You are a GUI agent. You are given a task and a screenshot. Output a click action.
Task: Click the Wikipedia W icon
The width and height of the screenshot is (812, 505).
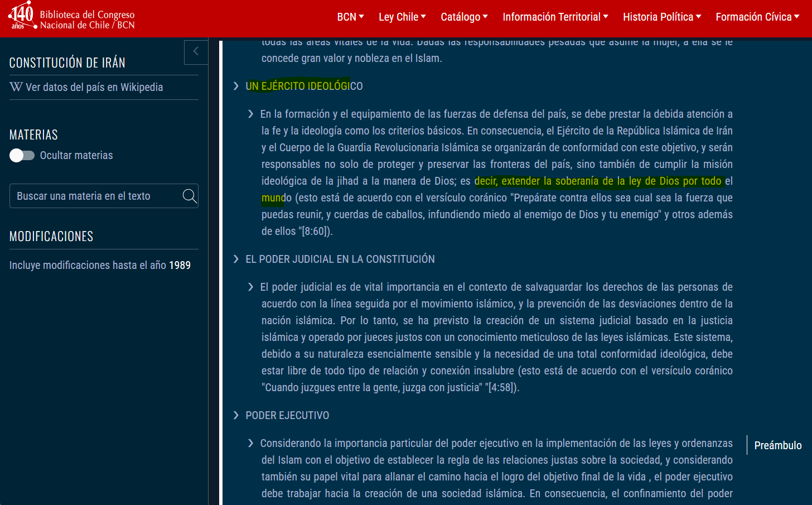click(x=16, y=87)
